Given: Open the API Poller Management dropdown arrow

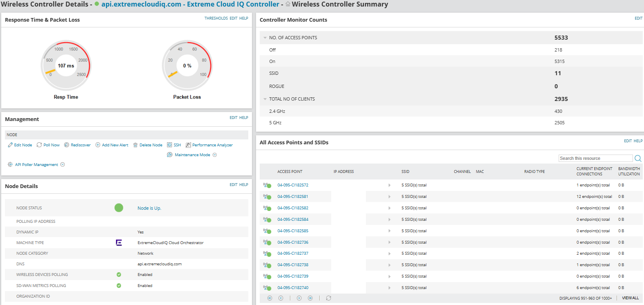Looking at the screenshot, I should pos(62,165).
